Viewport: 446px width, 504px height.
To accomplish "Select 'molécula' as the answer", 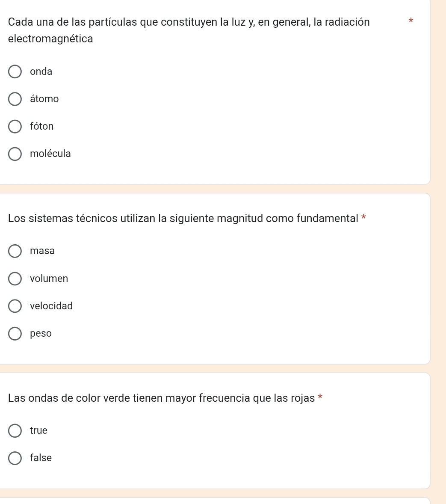I will pyautogui.click(x=15, y=154).
